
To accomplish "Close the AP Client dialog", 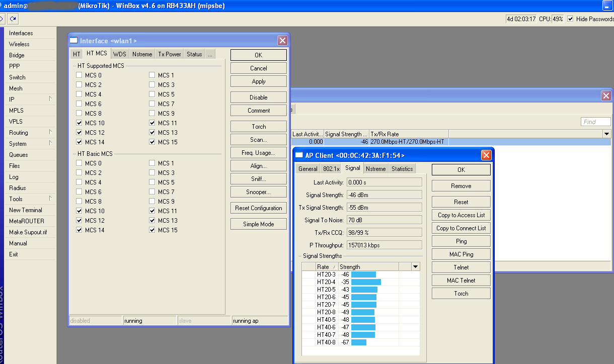I will pyautogui.click(x=486, y=155).
